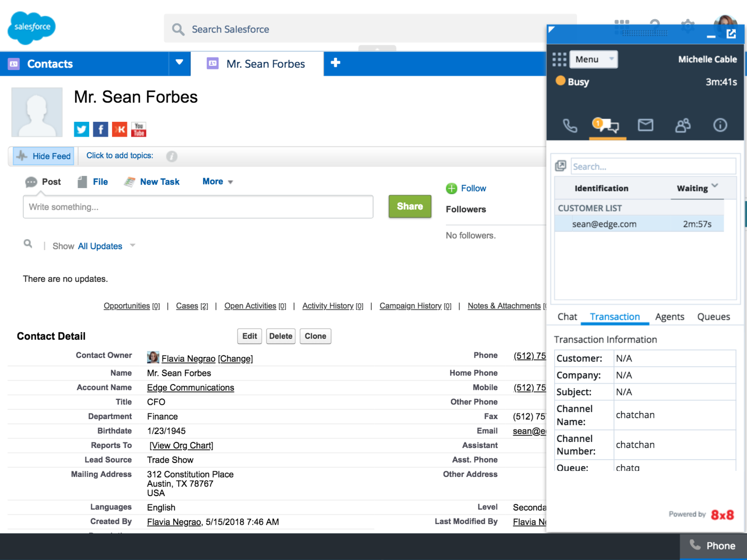Click the Edit contact button
The width and height of the screenshot is (747, 560).
pyautogui.click(x=249, y=336)
